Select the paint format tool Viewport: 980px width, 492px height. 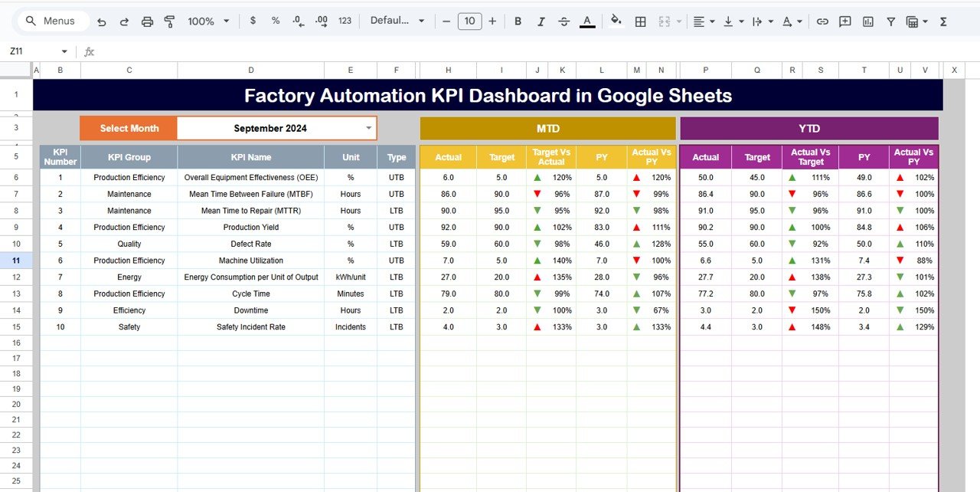[169, 21]
